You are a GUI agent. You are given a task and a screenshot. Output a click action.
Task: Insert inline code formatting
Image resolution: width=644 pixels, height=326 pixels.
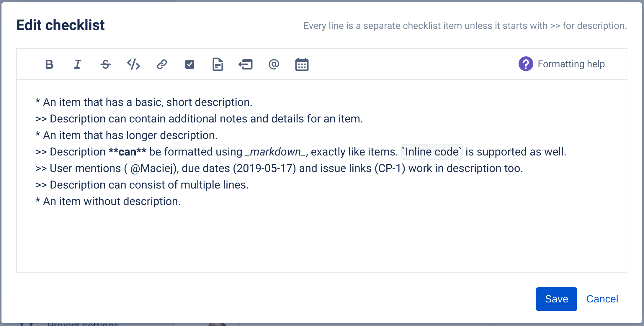pos(133,64)
